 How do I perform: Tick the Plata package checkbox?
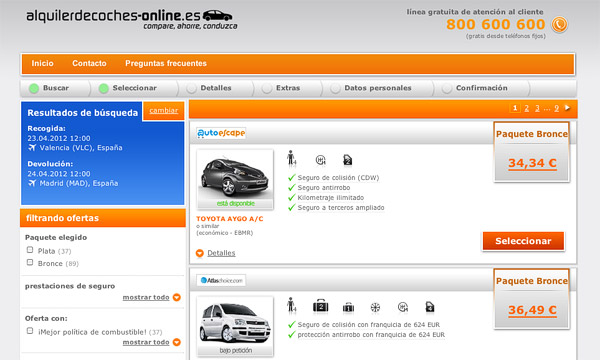(30, 250)
